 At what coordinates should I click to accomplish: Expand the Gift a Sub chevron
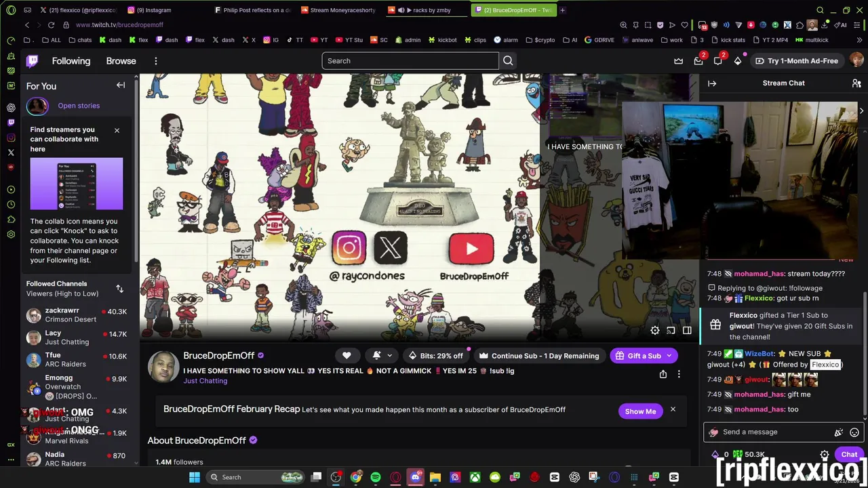click(x=669, y=356)
